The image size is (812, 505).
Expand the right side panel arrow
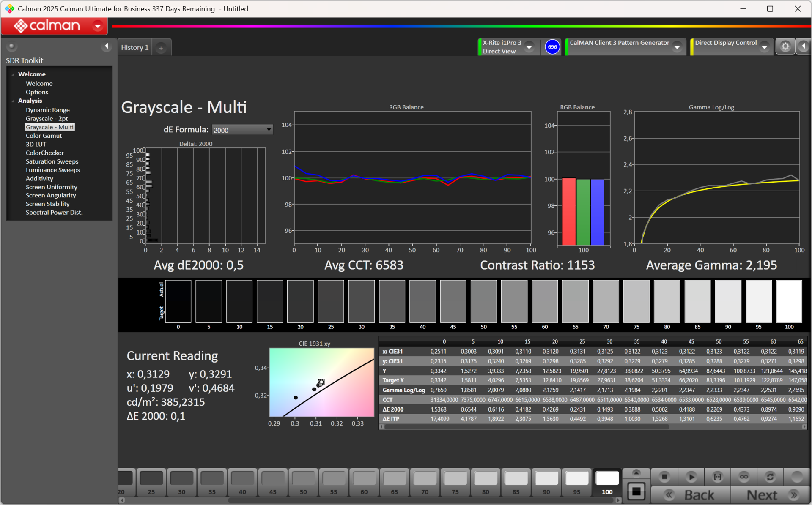tap(804, 46)
